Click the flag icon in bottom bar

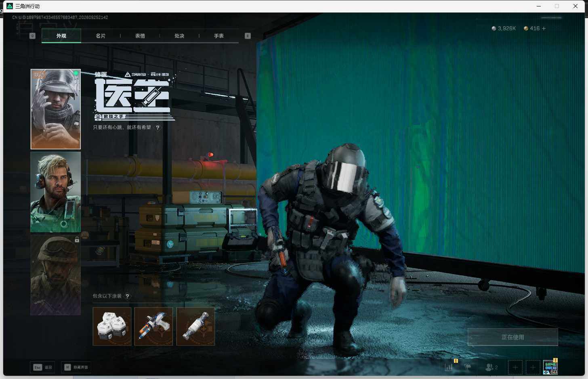(468, 367)
